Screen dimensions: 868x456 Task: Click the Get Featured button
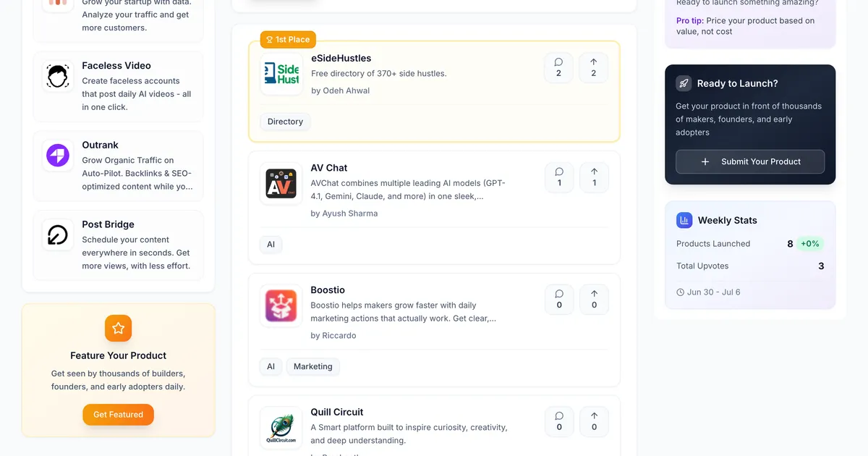point(118,414)
